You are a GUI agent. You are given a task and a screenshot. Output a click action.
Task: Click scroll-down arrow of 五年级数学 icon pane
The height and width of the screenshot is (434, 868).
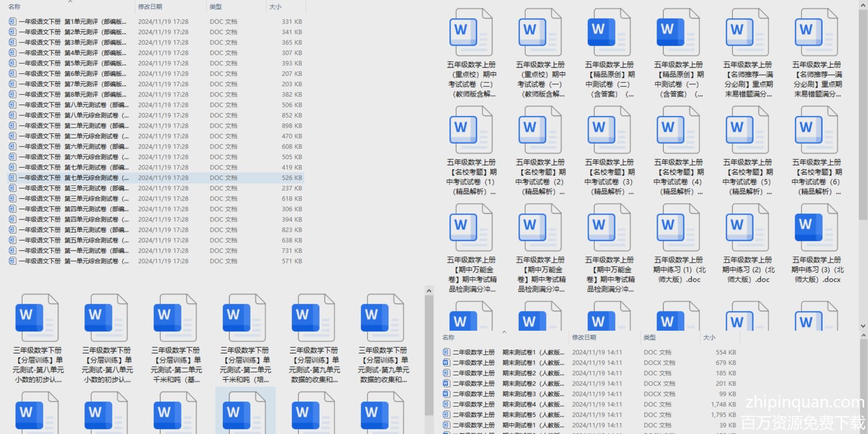(x=863, y=326)
